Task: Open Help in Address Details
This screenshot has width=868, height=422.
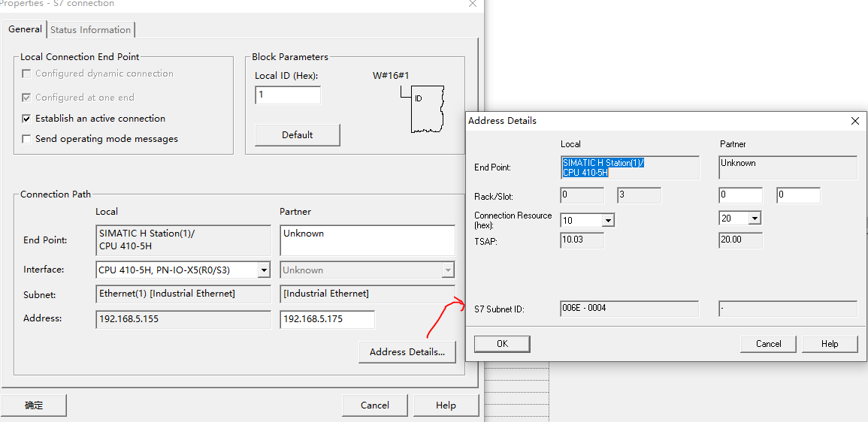Action: 830,344
